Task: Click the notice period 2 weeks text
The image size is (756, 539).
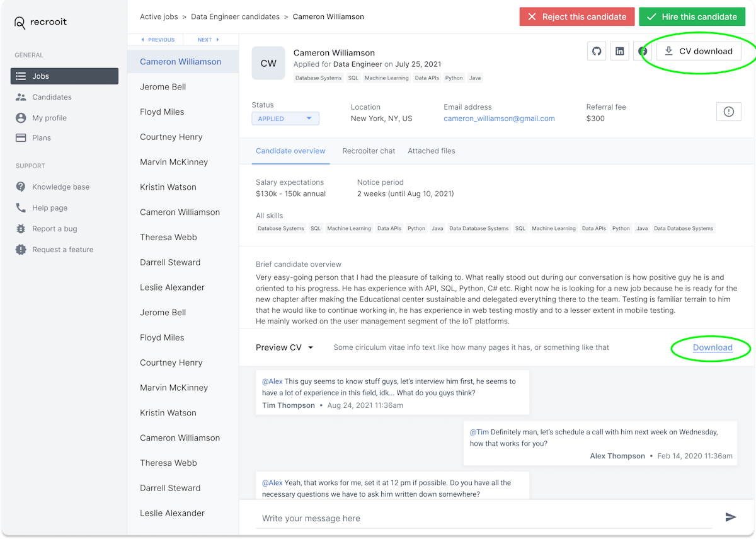Action: 405,194
